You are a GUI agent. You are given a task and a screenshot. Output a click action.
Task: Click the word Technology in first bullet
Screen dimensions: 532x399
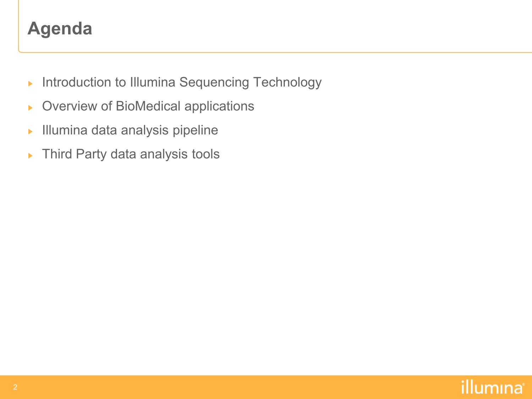pos(287,83)
